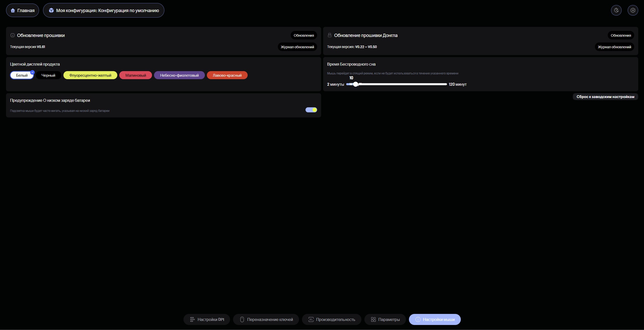Pick the Флуоресцентно-желтый color swatch
The image size is (644, 330).
(x=90, y=75)
